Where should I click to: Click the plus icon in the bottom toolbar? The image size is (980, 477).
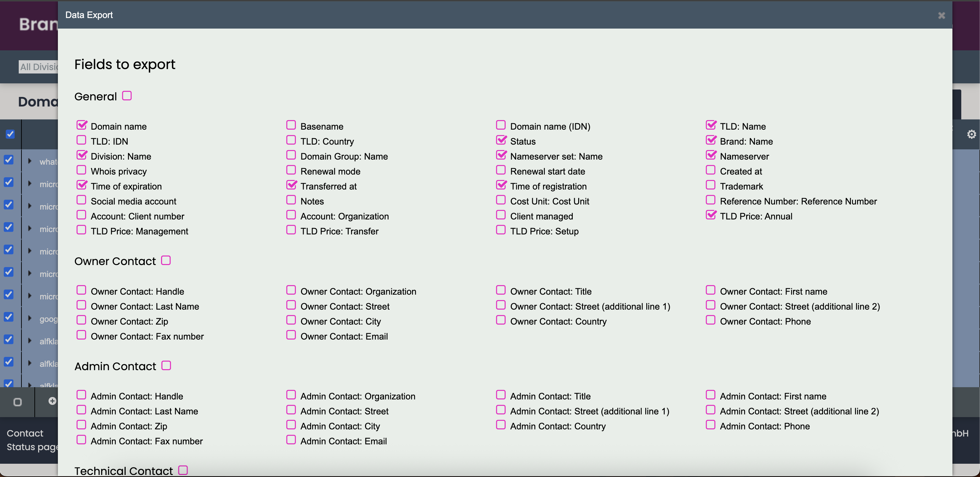(x=52, y=401)
